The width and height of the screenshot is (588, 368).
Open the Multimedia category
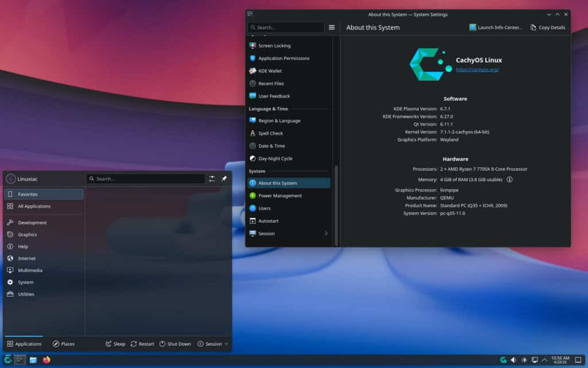tap(44, 270)
